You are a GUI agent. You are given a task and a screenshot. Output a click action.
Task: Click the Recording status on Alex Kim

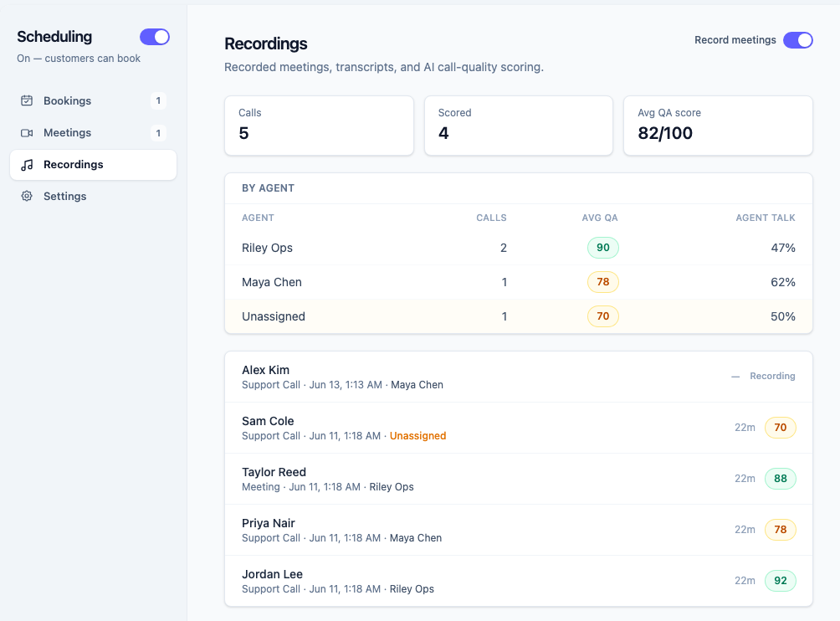tap(772, 376)
